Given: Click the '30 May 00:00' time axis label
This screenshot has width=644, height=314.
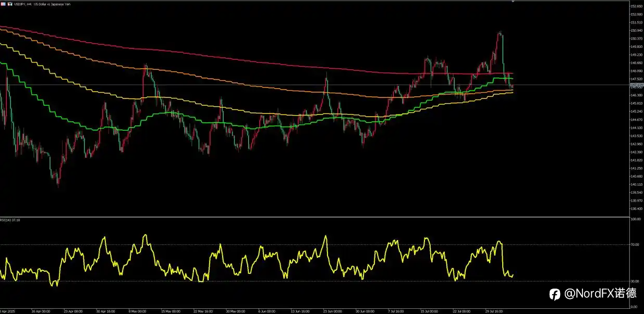Looking at the screenshot, I should tap(235, 311).
